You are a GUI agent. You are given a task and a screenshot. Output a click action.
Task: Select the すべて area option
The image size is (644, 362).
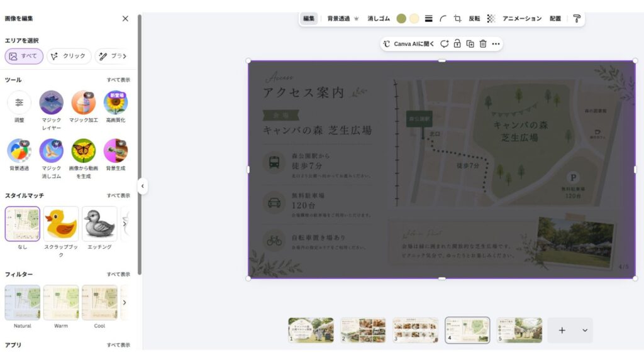click(x=24, y=56)
